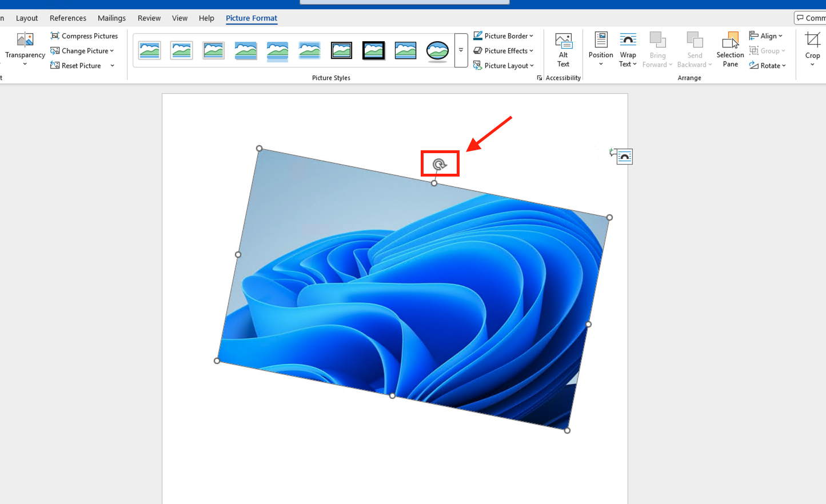
Task: Select the thick black frame picture style
Action: coord(373,51)
